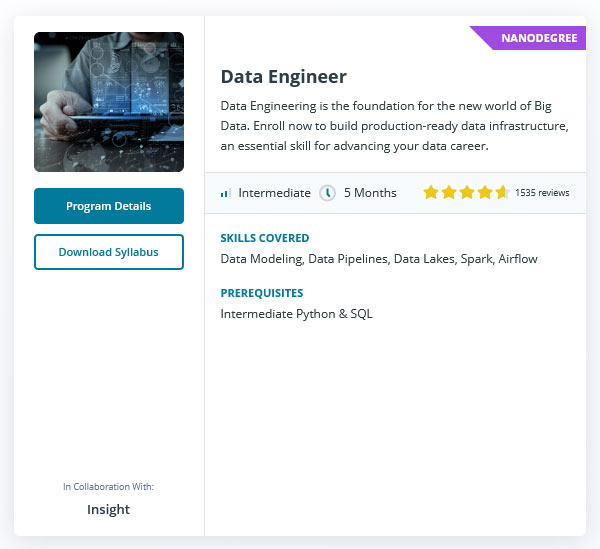
Task: Click the Prerequisites heading
Action: coord(262,293)
